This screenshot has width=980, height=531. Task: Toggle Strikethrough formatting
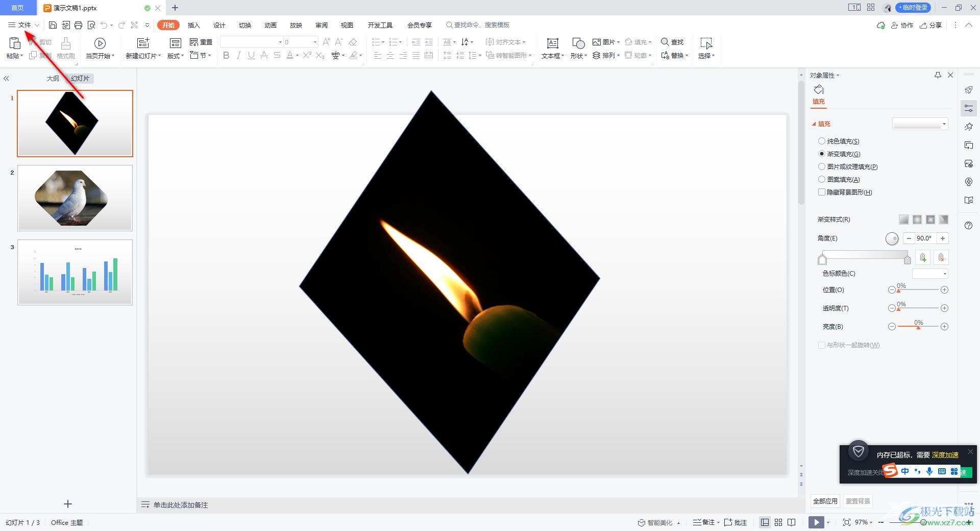click(x=277, y=55)
